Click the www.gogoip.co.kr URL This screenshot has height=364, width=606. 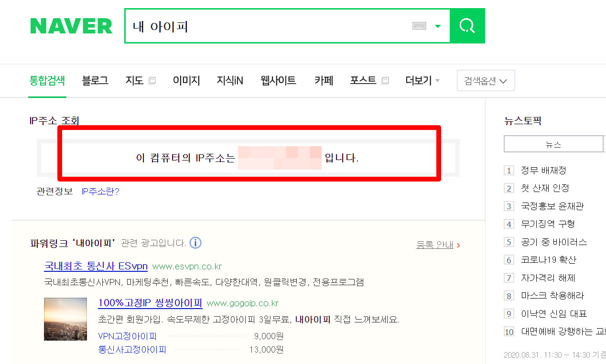point(243,303)
